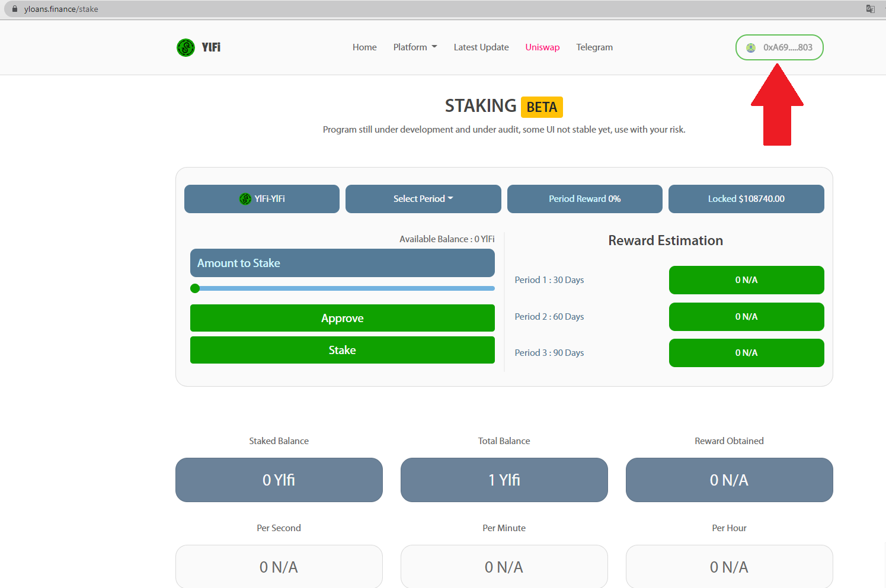Viewport: 886px width, 588px height.
Task: Click the Total Balance label
Action: (x=504, y=441)
